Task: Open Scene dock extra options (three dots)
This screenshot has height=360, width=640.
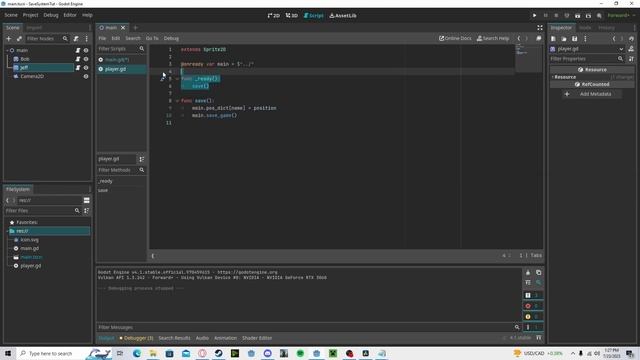Action: 87,38
